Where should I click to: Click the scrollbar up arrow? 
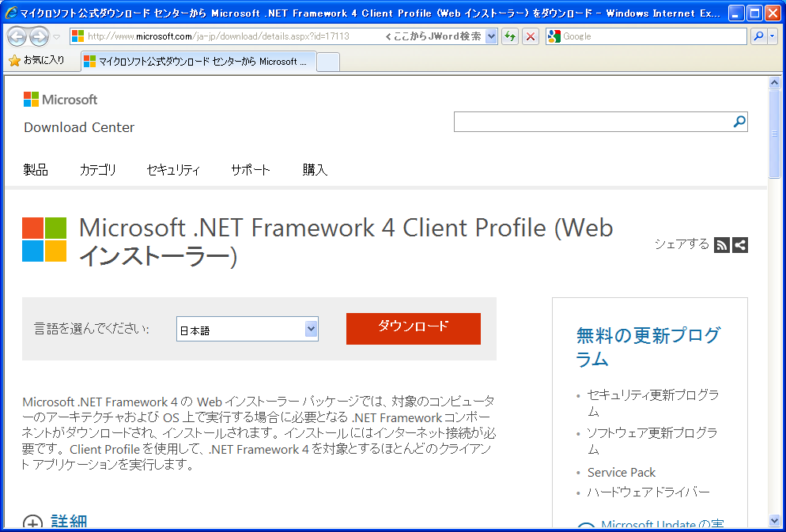coord(774,83)
